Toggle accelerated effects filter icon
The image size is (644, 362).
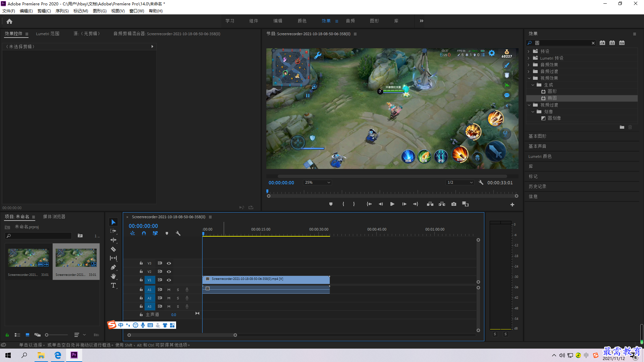(602, 43)
